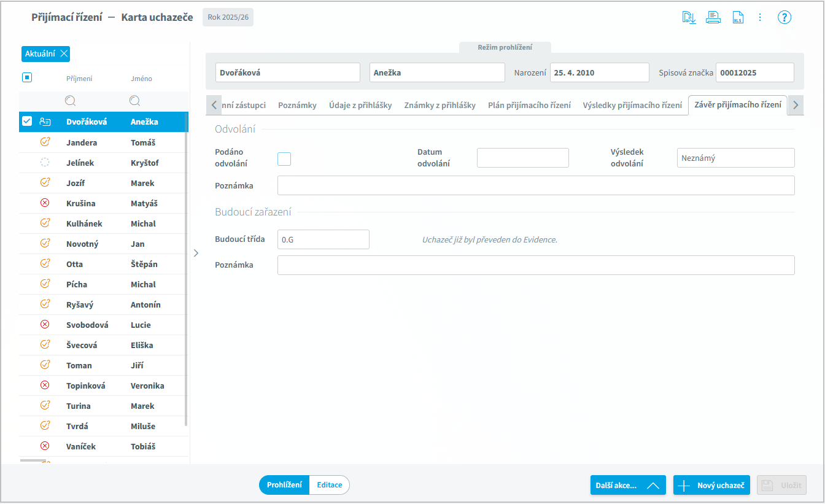
Task: Open the three-dot more options menu
Action: (x=760, y=17)
